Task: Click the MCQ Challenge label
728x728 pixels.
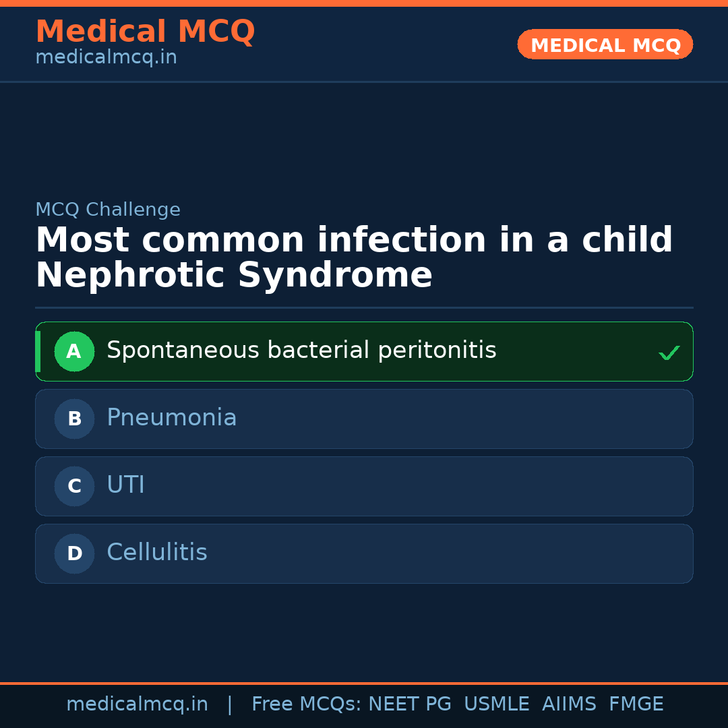Action: 108,210
